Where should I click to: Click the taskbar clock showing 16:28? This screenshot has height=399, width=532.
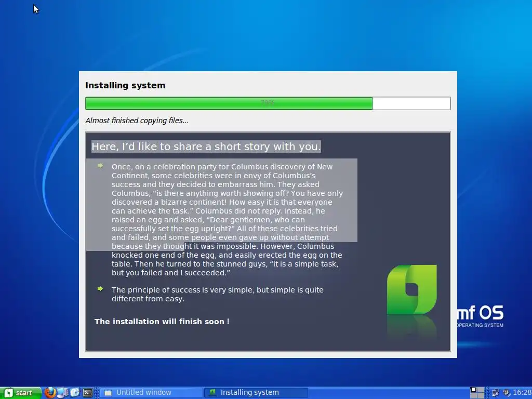tap(522, 393)
